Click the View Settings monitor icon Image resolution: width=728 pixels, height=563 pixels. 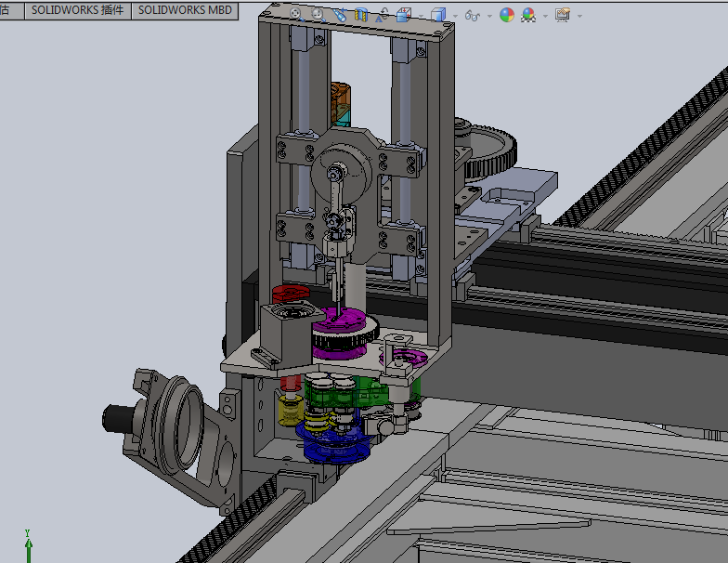coord(563,15)
